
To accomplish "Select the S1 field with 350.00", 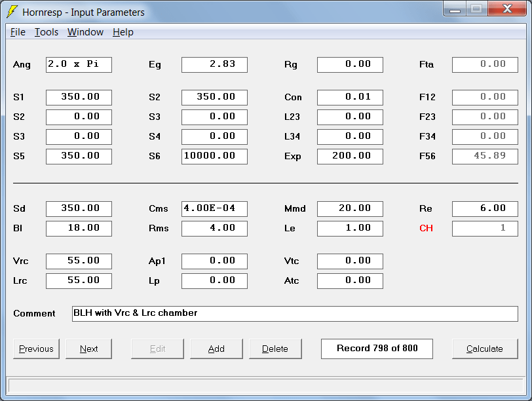I will 79,98.
